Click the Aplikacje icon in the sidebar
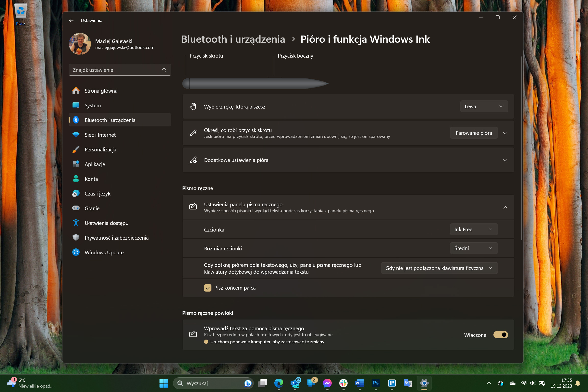The image size is (588, 392). coord(76,164)
